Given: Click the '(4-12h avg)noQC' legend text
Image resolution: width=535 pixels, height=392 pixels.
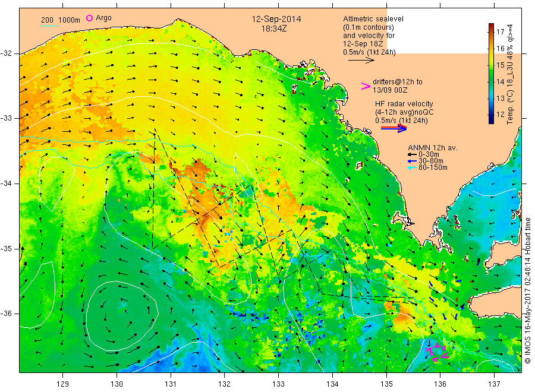Looking at the screenshot, I should click(x=404, y=112).
